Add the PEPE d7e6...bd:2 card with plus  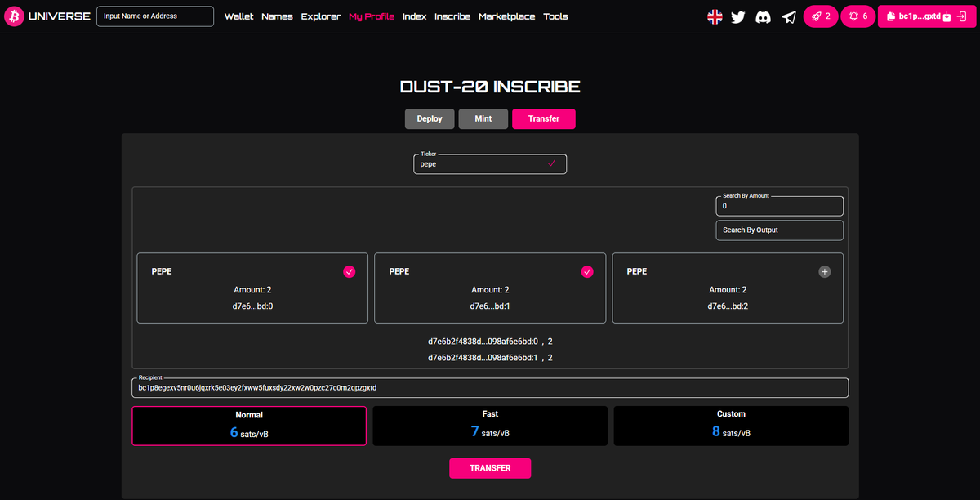[x=824, y=271]
